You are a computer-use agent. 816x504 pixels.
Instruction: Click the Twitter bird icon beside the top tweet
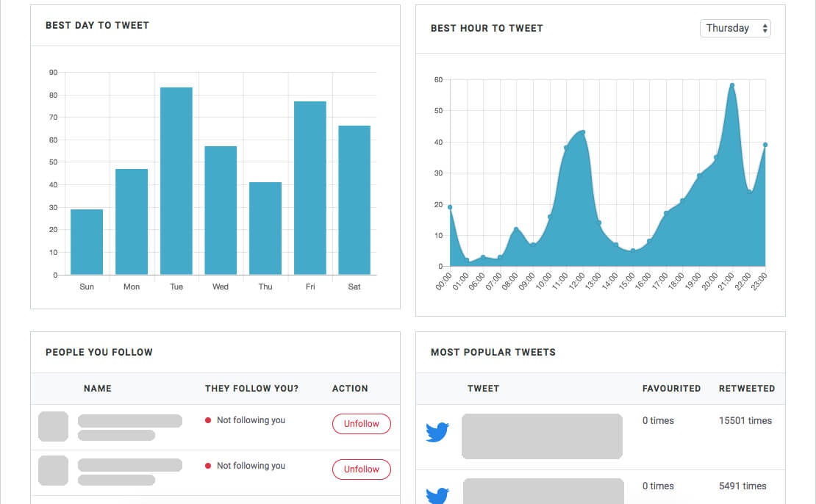tap(437, 433)
